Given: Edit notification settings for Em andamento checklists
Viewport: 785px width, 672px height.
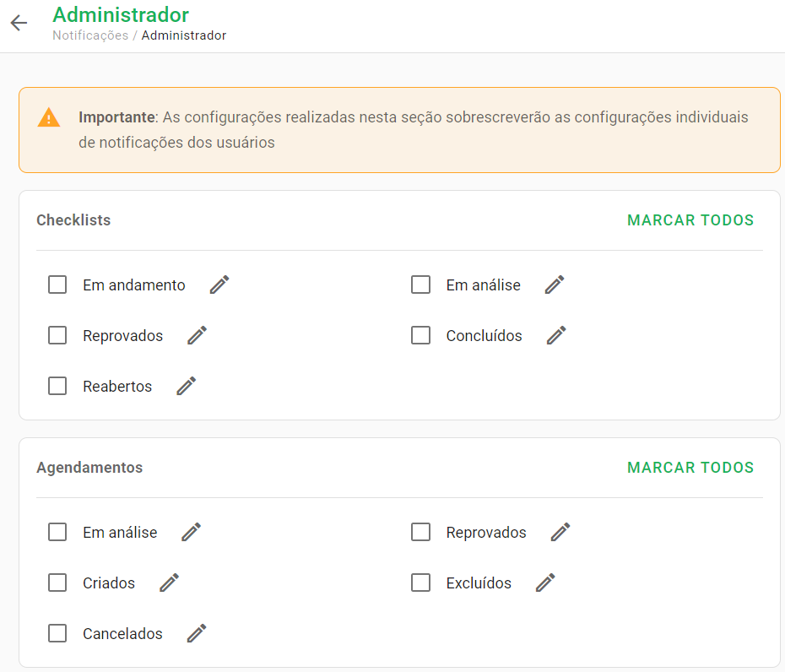Looking at the screenshot, I should pos(219,285).
